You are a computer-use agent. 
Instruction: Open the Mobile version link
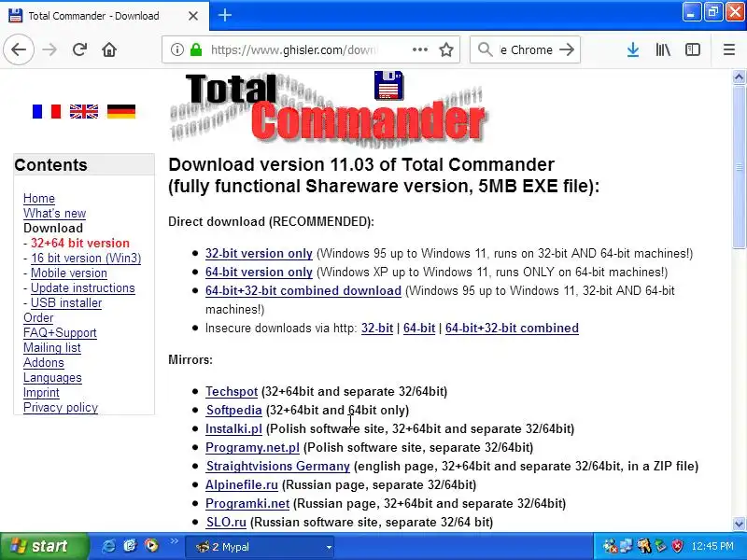69,273
